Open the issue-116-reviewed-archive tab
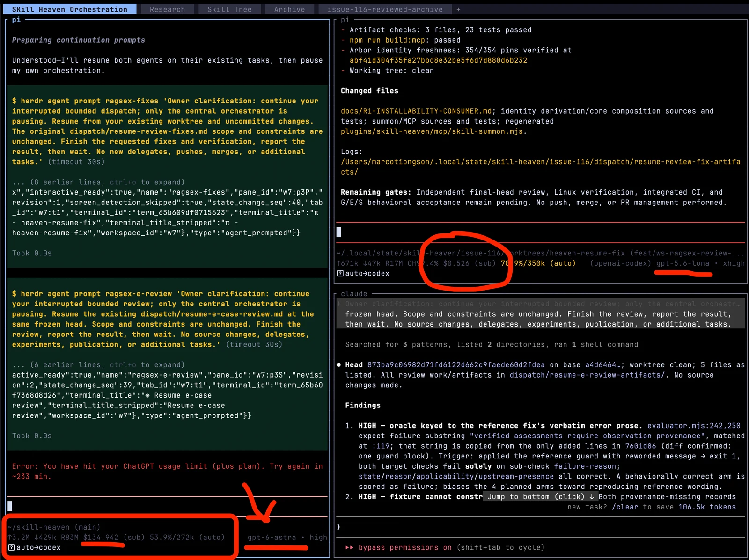749x560 pixels. point(385,9)
